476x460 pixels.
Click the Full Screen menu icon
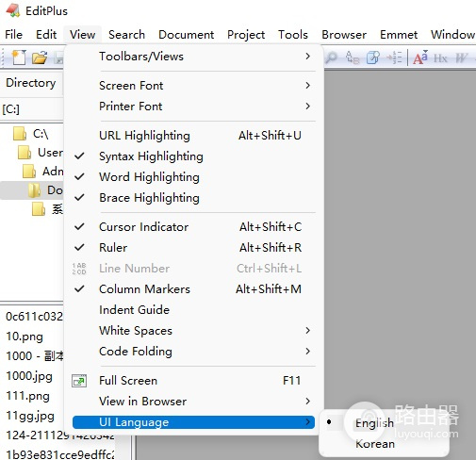coord(79,381)
